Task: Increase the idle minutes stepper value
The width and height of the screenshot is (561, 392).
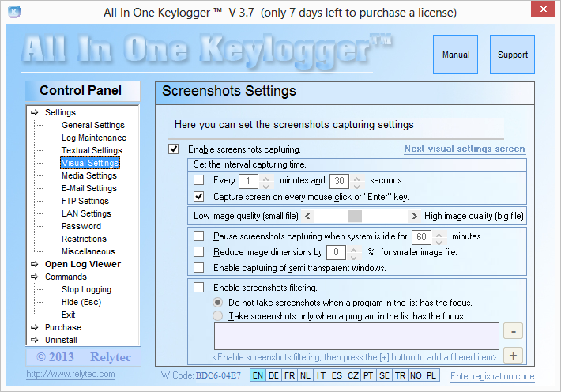Action: (x=439, y=233)
